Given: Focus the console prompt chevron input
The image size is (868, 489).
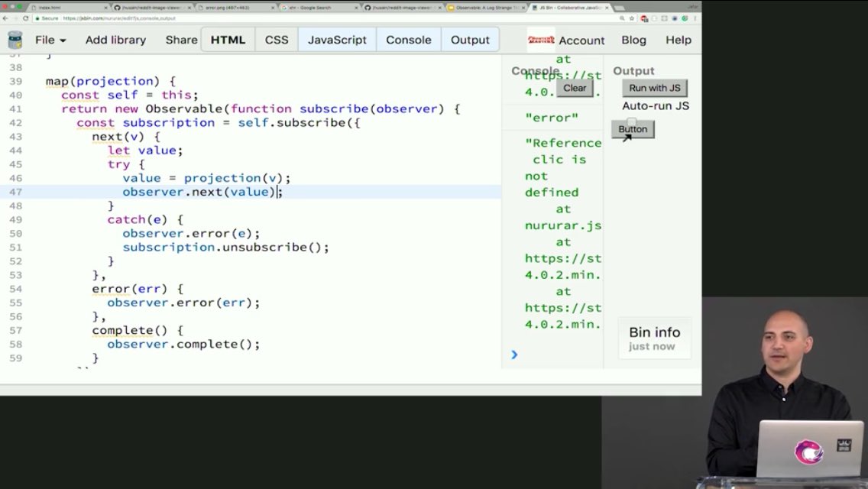Looking at the screenshot, I should coord(514,355).
